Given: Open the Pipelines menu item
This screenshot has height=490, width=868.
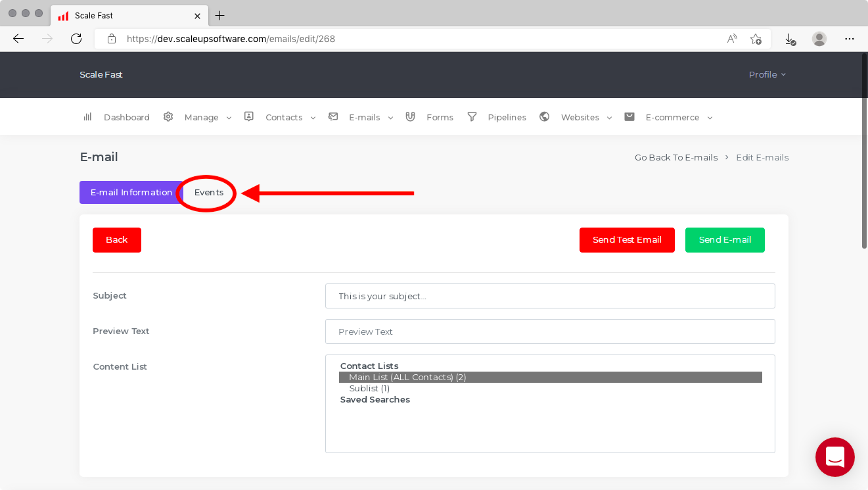Looking at the screenshot, I should pyautogui.click(x=507, y=117).
